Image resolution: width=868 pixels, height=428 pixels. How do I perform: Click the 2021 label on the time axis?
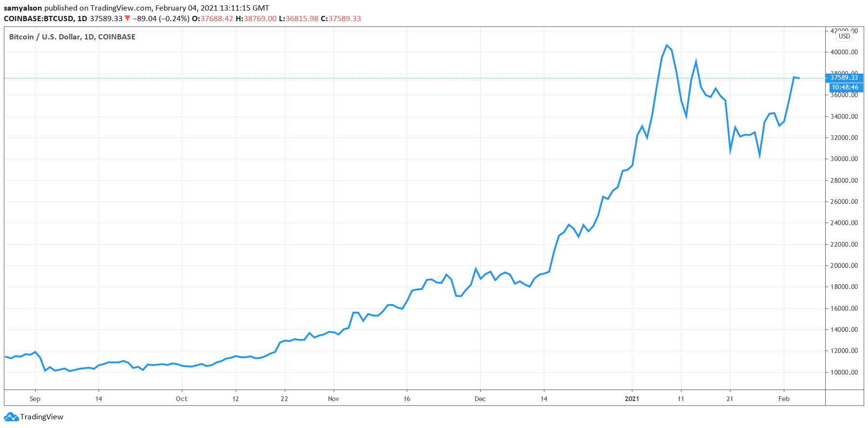632,399
